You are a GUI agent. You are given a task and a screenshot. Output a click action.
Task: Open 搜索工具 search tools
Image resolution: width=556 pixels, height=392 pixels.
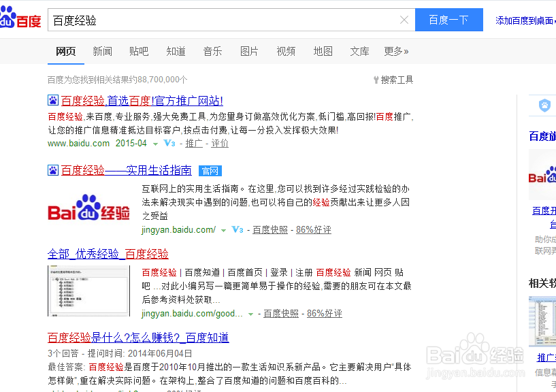point(397,80)
